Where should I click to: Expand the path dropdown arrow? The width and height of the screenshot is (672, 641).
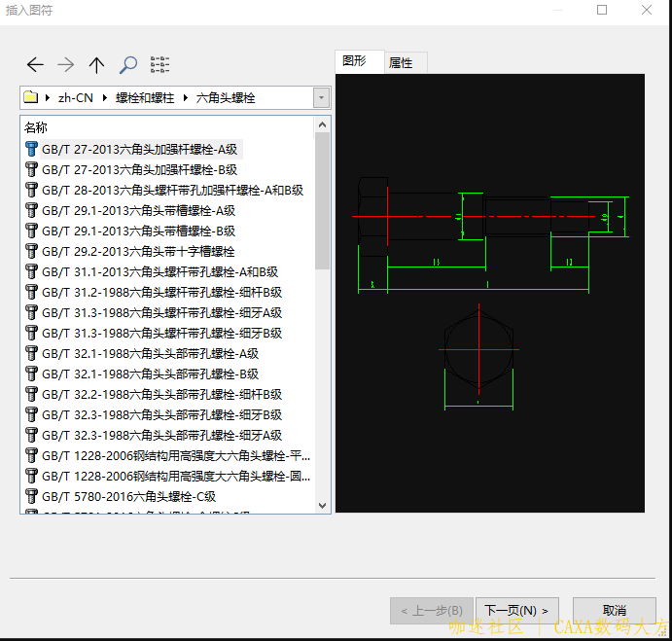(321, 98)
